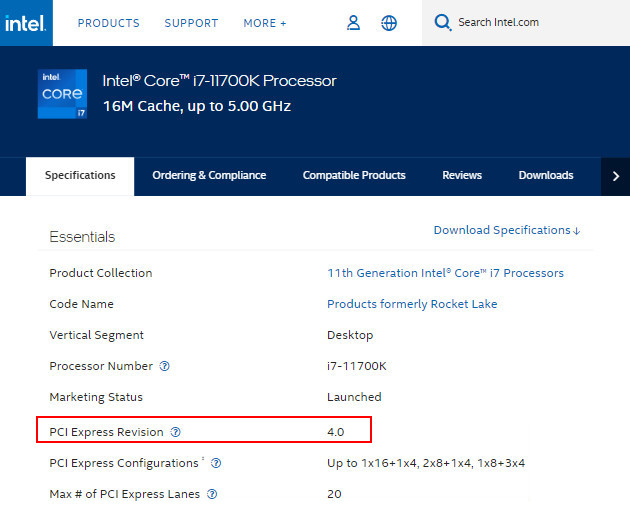The height and width of the screenshot is (512, 630).
Task: Open the Reviews tab
Action: click(x=462, y=176)
